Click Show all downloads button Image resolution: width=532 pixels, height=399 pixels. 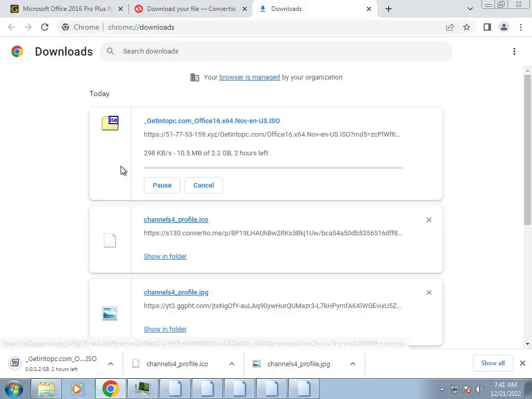[x=493, y=363]
